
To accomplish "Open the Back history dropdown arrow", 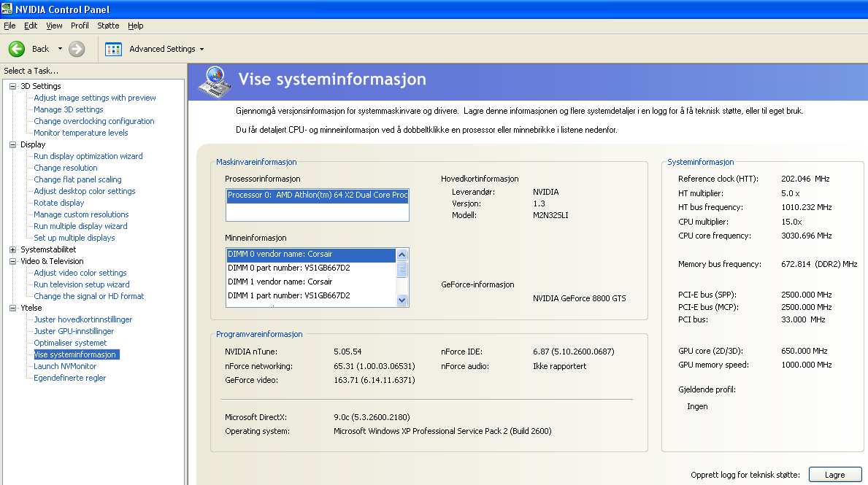I will click(60, 49).
